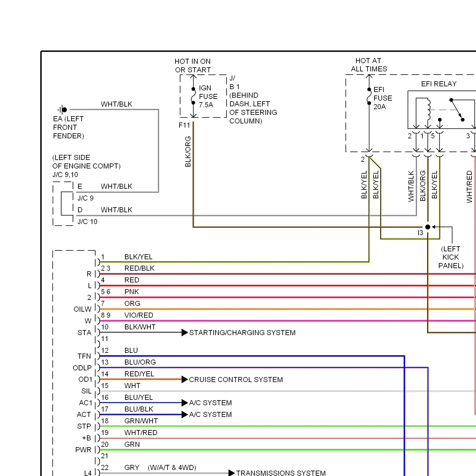476x476 pixels.
Task: Click the (LEFT KICK PANEL) note
Action: (451, 257)
